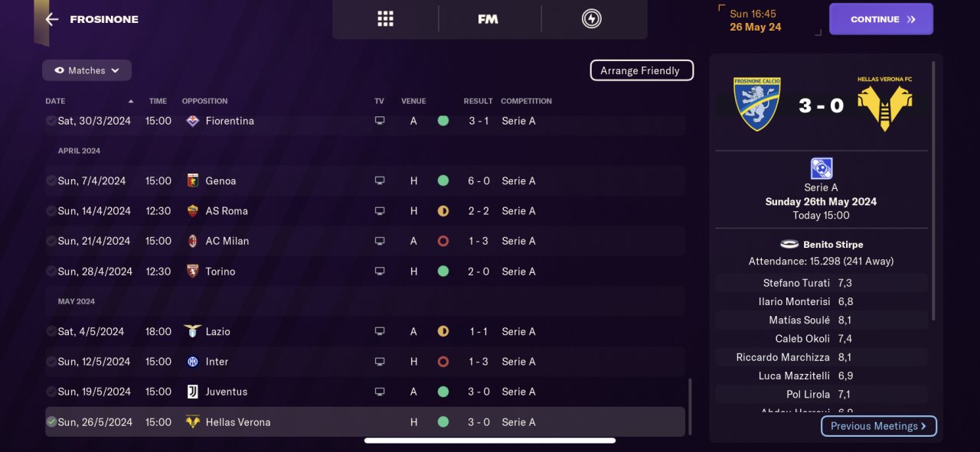
Task: Click the Hellas Verona crest in match panel
Action: click(884, 104)
